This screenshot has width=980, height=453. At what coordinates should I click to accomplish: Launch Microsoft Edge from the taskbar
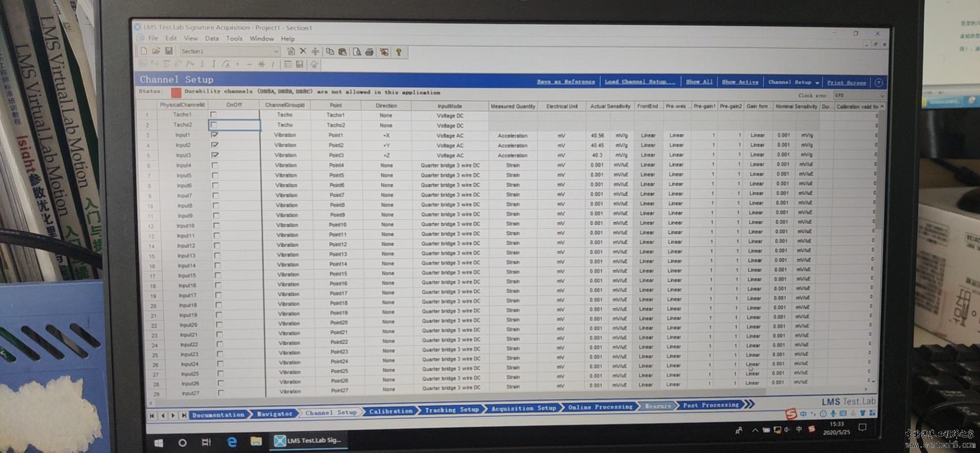tap(232, 442)
